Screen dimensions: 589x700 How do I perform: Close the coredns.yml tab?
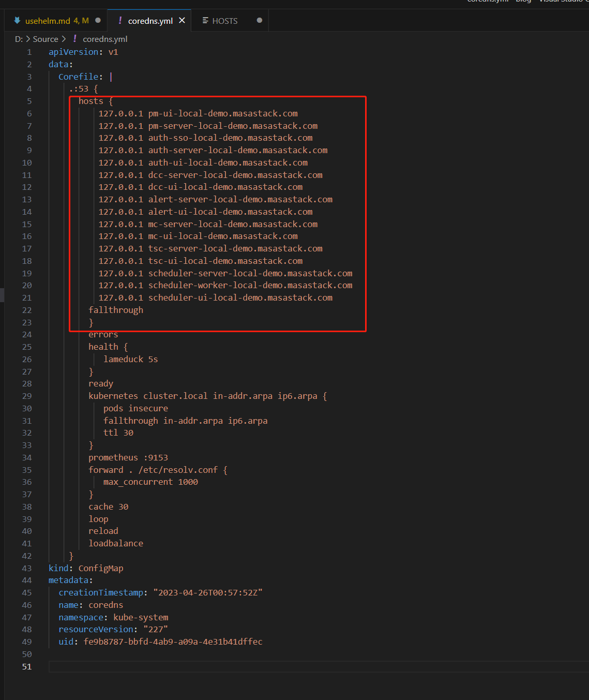click(182, 21)
